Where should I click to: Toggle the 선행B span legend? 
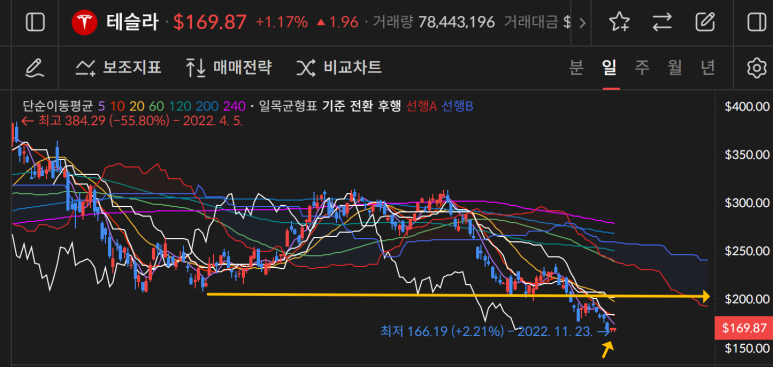click(x=457, y=106)
